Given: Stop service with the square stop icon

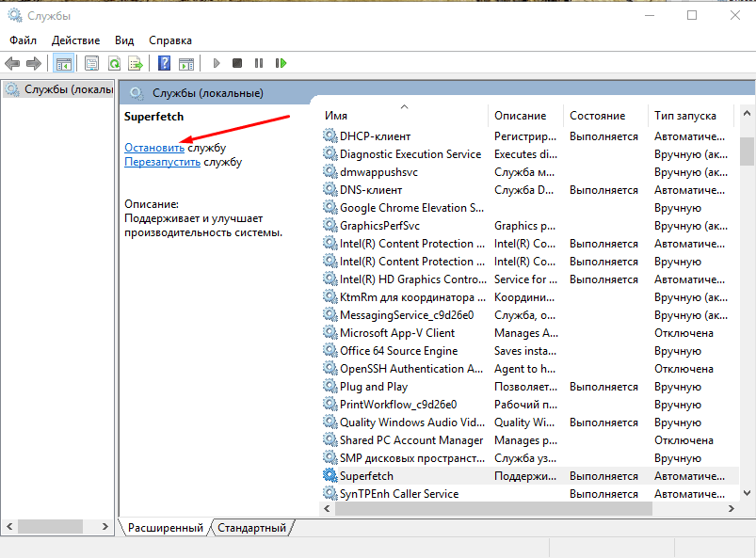Looking at the screenshot, I should pos(237,63).
